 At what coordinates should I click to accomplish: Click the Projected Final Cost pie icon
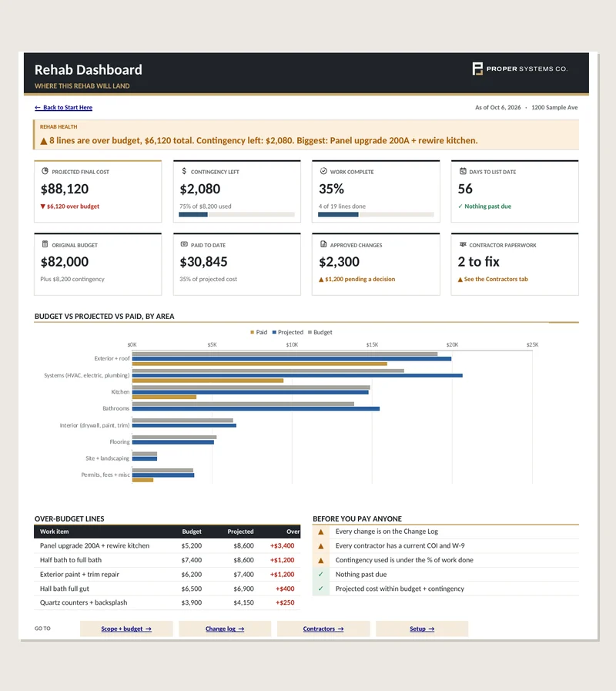pyautogui.click(x=45, y=171)
